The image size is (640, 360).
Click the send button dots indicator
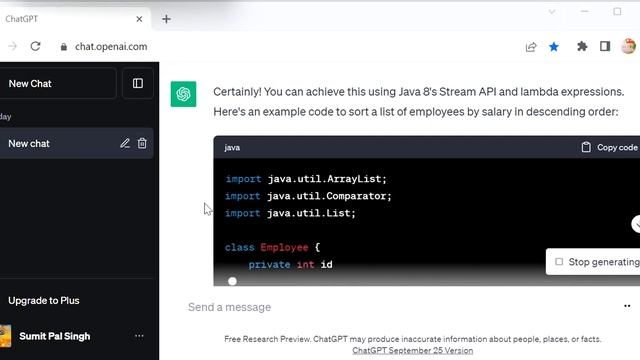coord(627,306)
